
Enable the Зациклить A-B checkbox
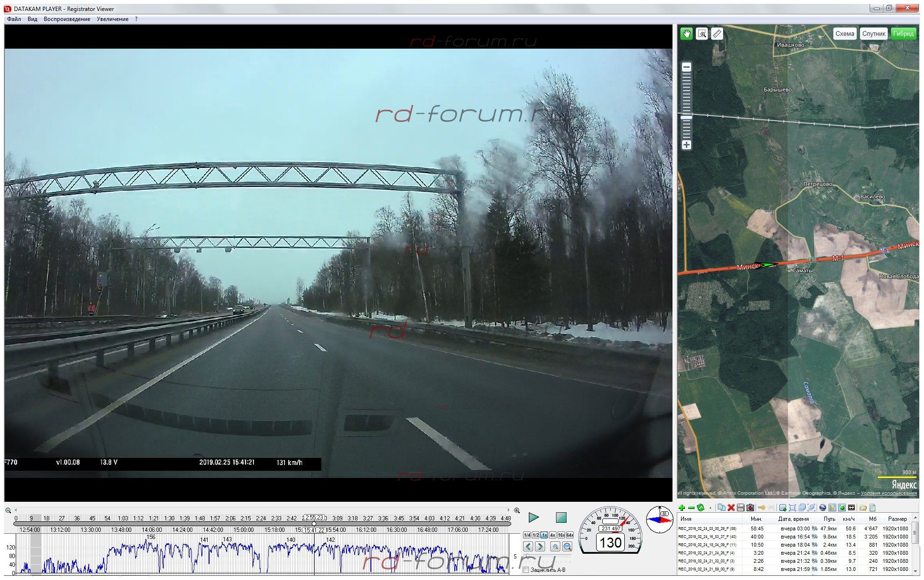(526, 570)
